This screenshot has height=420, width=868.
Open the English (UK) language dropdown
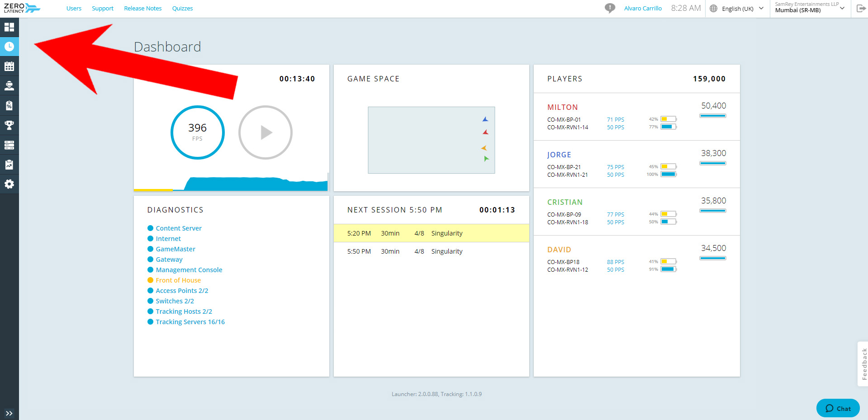pos(743,9)
